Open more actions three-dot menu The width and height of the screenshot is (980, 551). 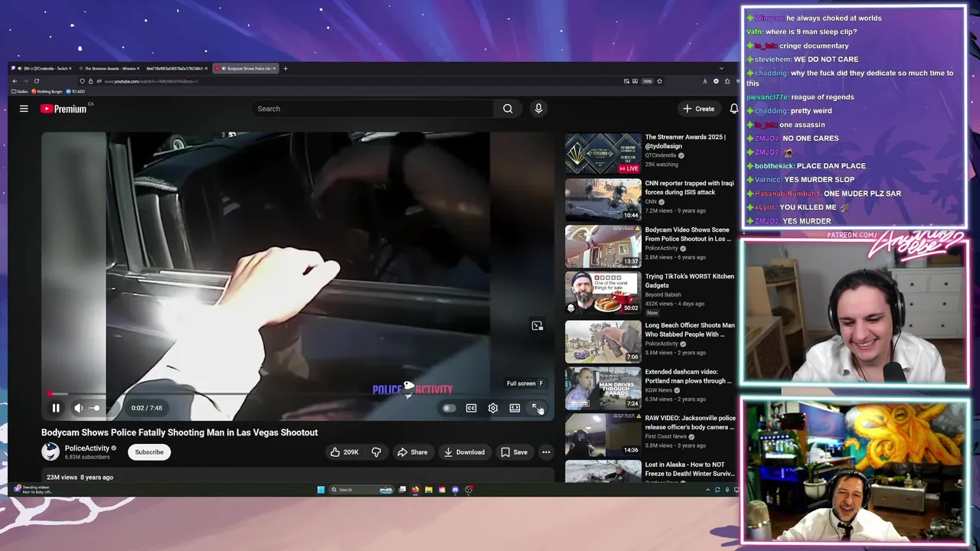tap(546, 452)
